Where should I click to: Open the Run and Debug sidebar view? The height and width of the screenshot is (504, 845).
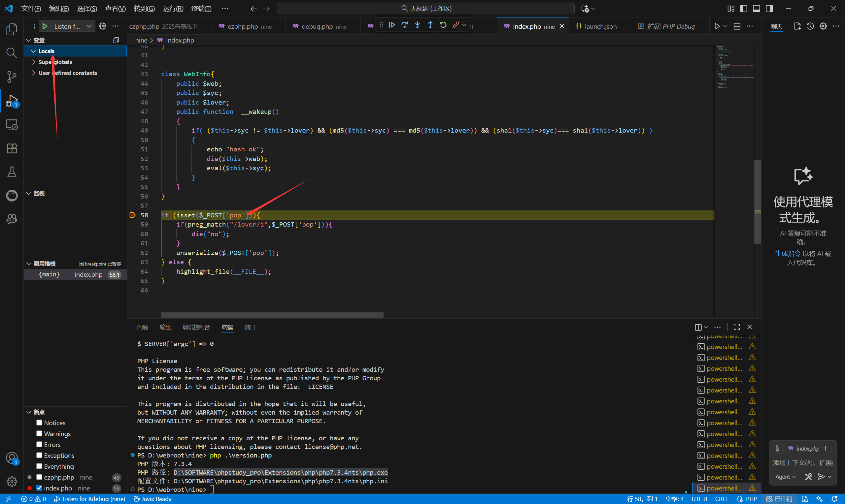(12, 101)
